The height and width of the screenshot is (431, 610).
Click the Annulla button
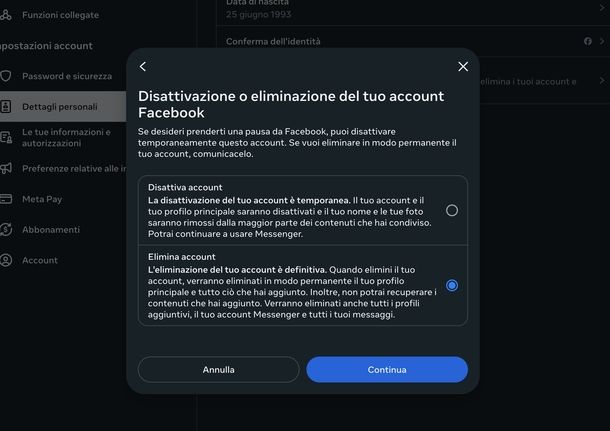click(x=218, y=370)
